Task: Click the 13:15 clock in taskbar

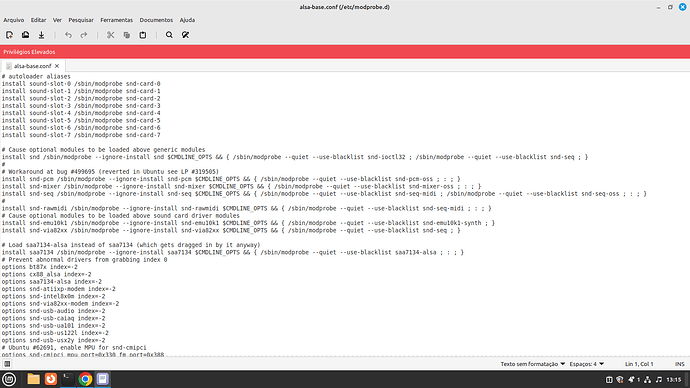Action: point(674,379)
